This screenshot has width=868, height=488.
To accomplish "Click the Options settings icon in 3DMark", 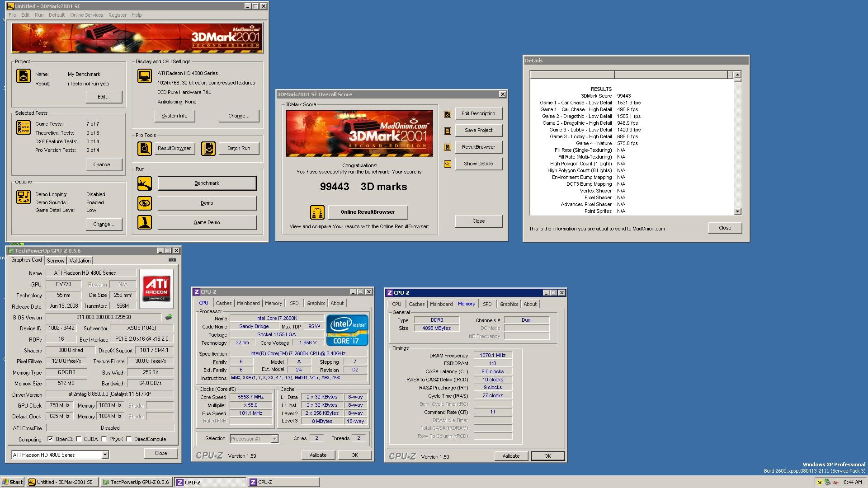I will point(24,197).
